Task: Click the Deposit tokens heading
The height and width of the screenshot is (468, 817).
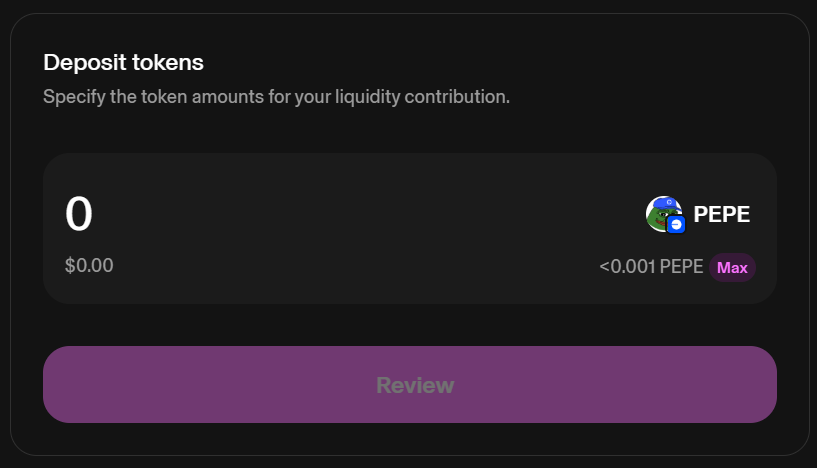Action: pos(123,62)
